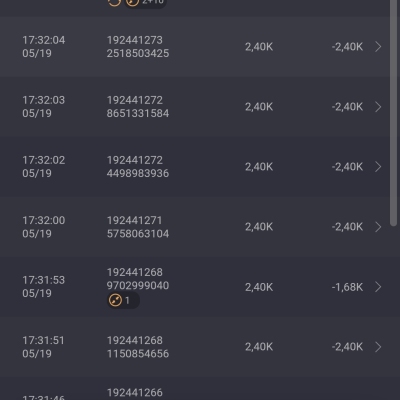Screen dimensions: 400x400
Task: Open the chevron for the 17:31:51 entry
Action: pyautogui.click(x=378, y=347)
